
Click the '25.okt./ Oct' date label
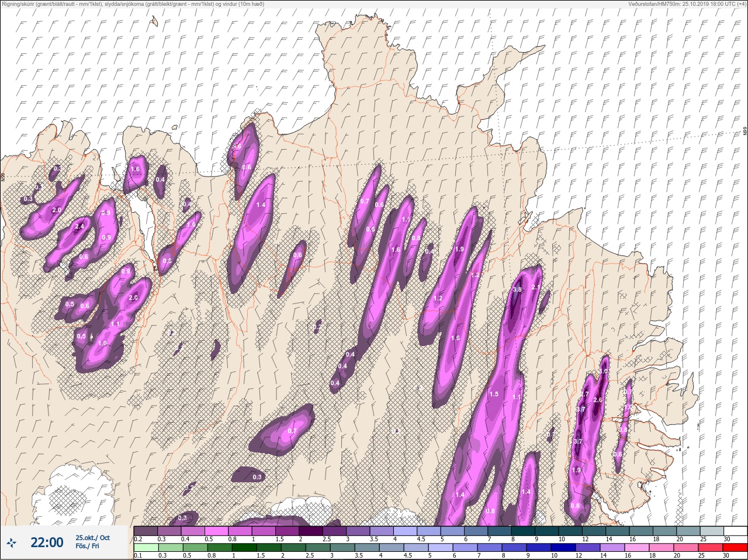pyautogui.click(x=92, y=537)
